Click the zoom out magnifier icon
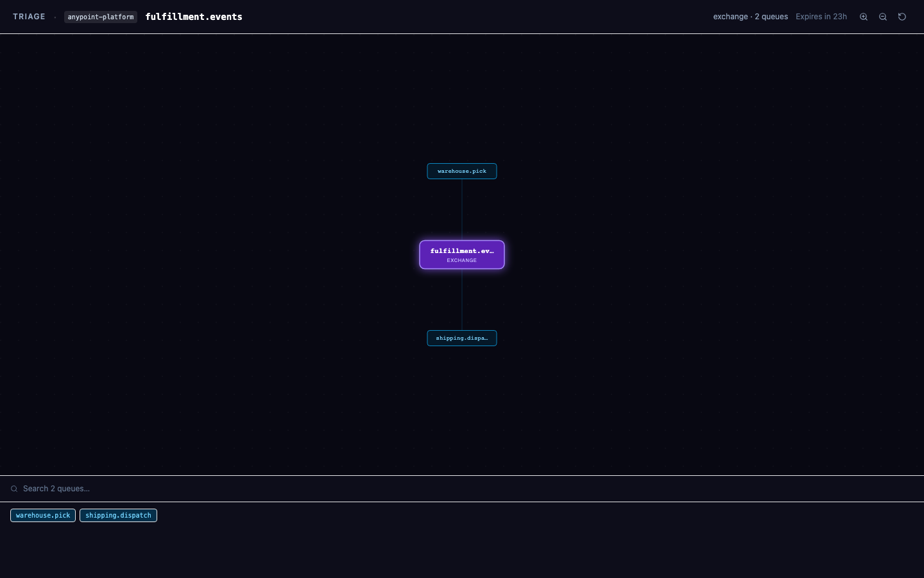This screenshot has width=924, height=578. pos(883,17)
